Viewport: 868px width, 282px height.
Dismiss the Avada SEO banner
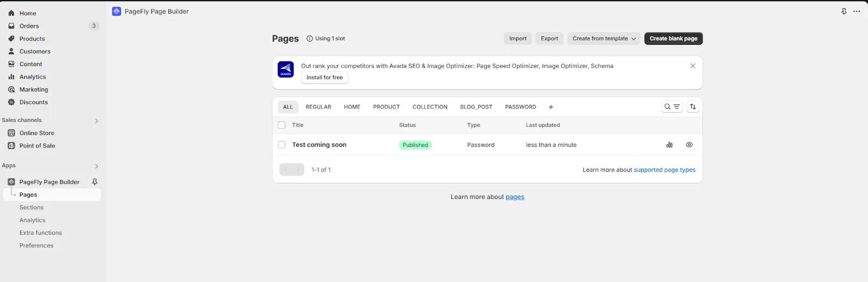693,66
